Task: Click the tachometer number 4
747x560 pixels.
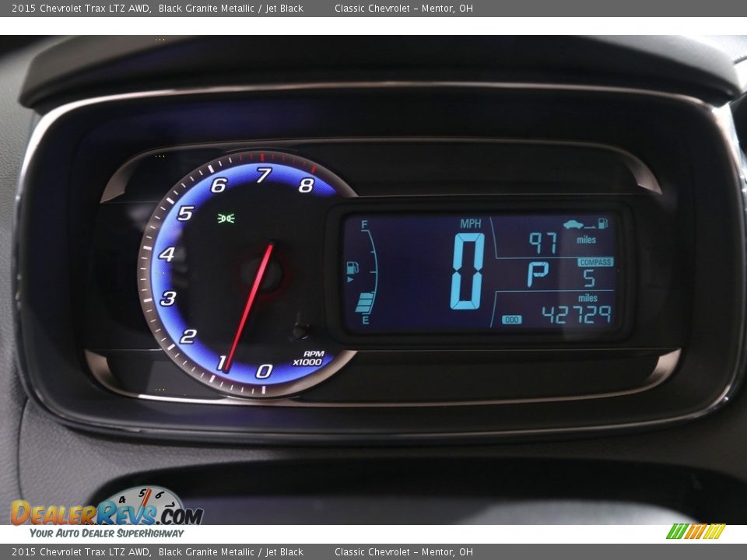Action: click(x=167, y=254)
